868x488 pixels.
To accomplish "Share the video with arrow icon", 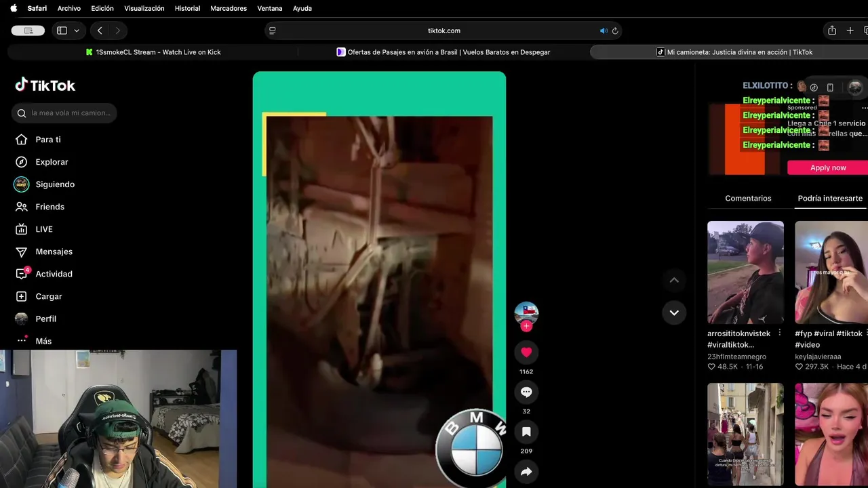I will 526,472.
